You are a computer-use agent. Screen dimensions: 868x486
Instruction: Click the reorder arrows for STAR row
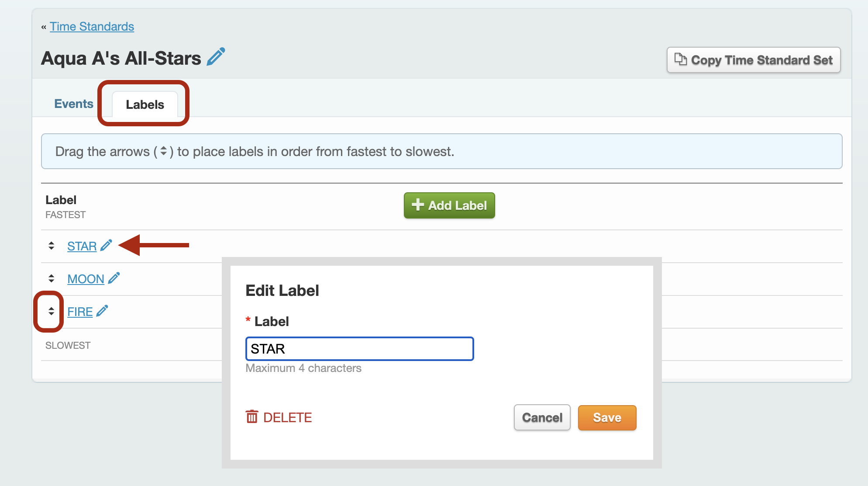(x=51, y=246)
